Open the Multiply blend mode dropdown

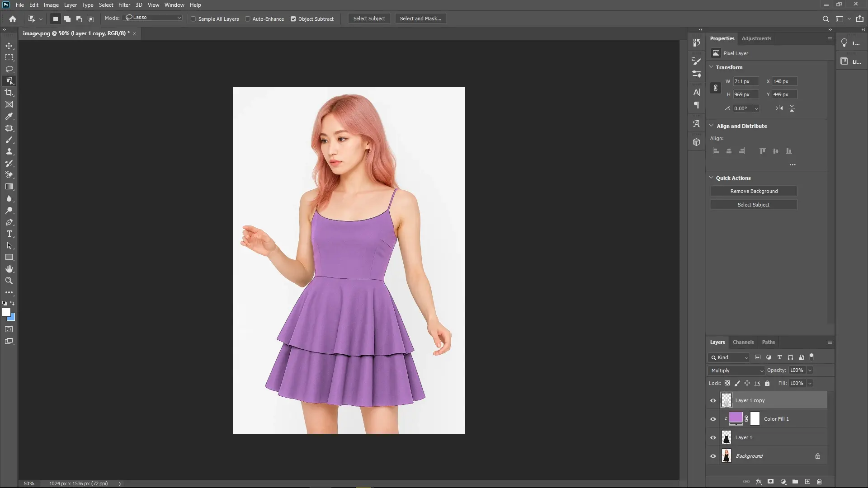click(x=736, y=370)
